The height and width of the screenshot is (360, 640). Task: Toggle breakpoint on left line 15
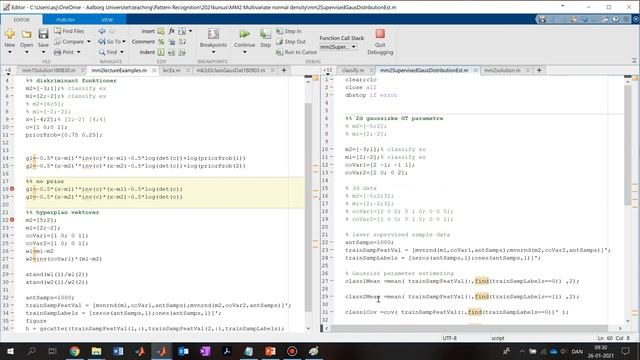coord(12,166)
